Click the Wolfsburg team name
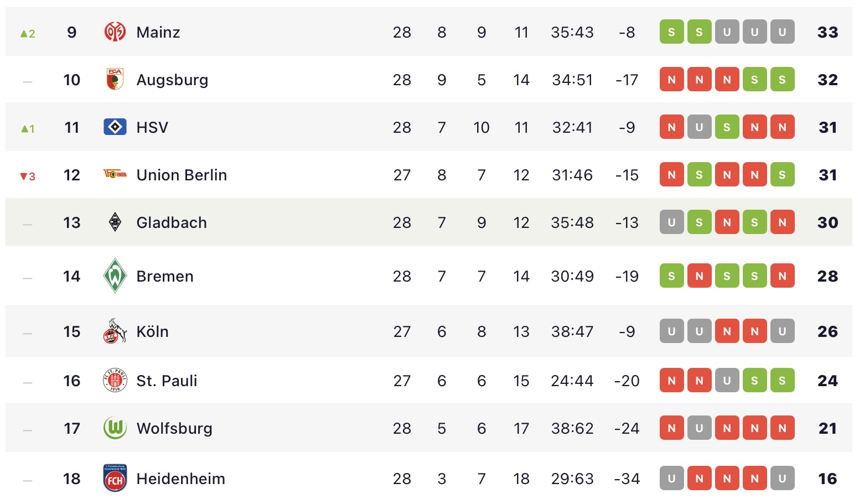The height and width of the screenshot is (504, 854). tap(174, 429)
